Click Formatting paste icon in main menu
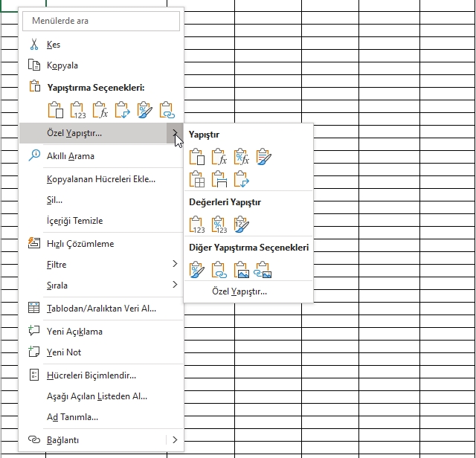 (x=145, y=109)
